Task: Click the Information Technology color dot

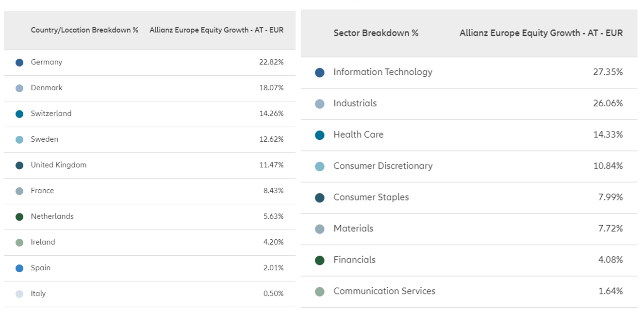Action: 319,73
